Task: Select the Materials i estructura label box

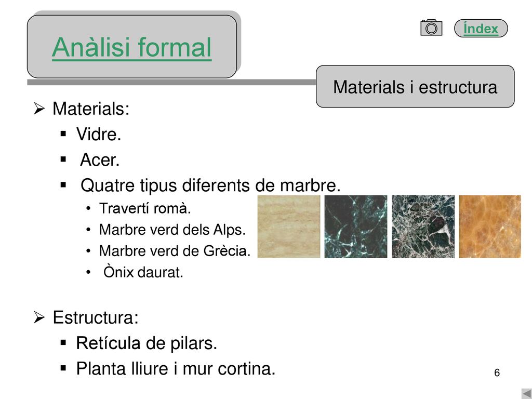Action: tap(415, 87)
